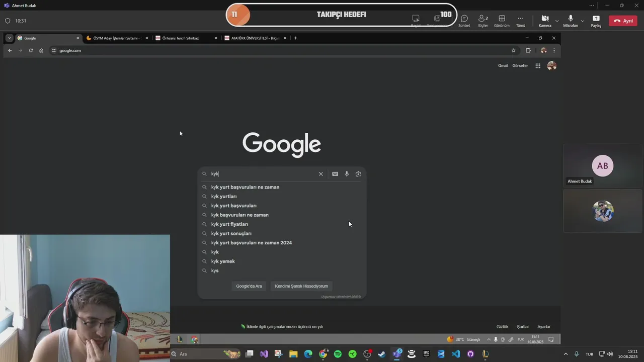Leave the call with Ayrıl button
The height and width of the screenshot is (362, 644).
[623, 21]
